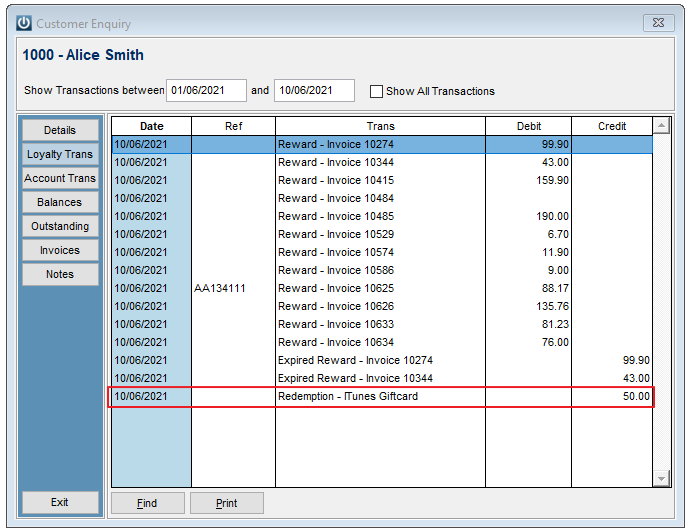Click the scroll down arrow of the transaction list
This screenshot has width=689, height=530.
point(661,478)
